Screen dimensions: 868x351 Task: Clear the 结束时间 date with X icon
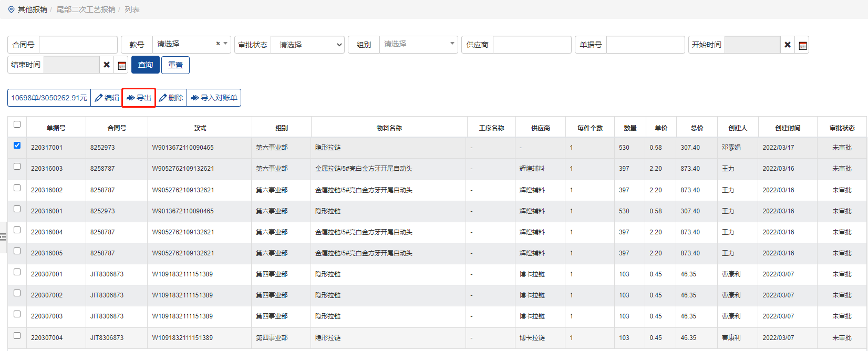pyautogui.click(x=107, y=65)
